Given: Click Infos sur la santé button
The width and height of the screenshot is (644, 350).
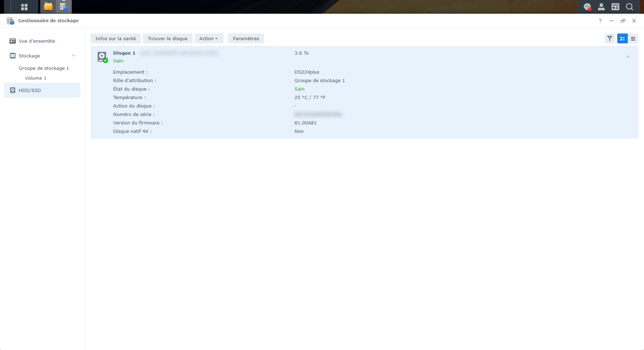Looking at the screenshot, I should pos(115,38).
